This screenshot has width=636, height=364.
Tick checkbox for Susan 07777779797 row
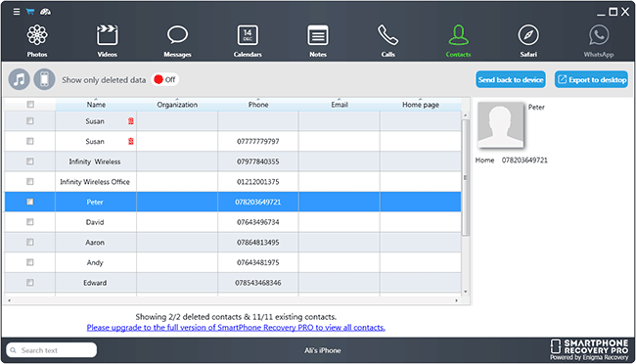(30, 141)
